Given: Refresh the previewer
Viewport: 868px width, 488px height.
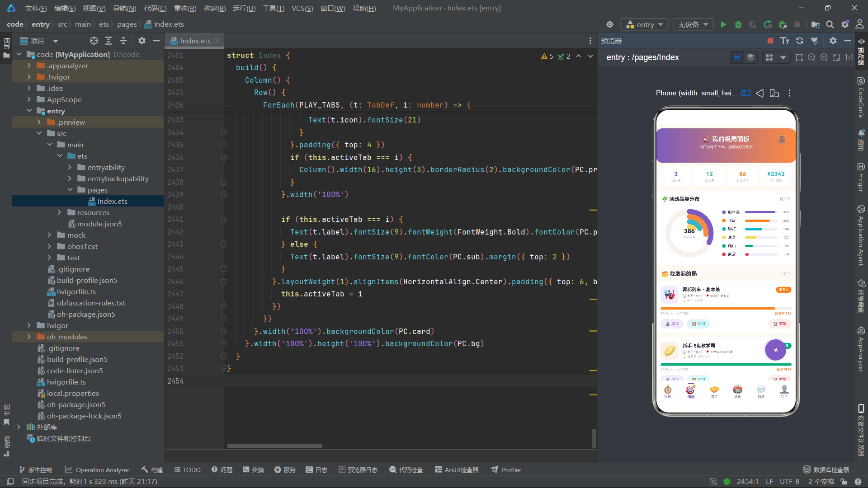Looking at the screenshot, I should pyautogui.click(x=800, y=41).
